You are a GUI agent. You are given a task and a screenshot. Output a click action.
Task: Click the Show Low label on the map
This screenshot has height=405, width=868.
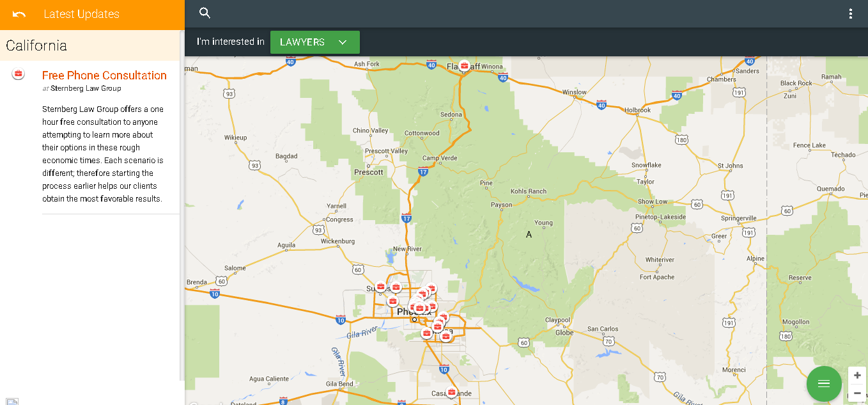(653, 202)
